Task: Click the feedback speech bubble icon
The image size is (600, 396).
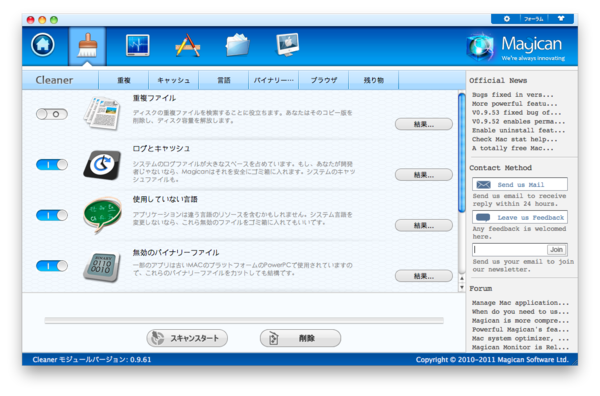Action: 483,218
